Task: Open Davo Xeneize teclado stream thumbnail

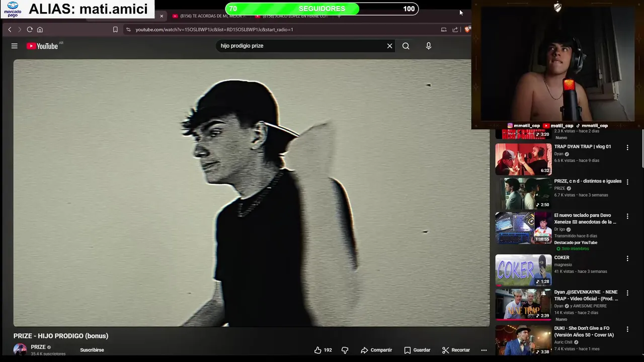Action: tap(523, 228)
